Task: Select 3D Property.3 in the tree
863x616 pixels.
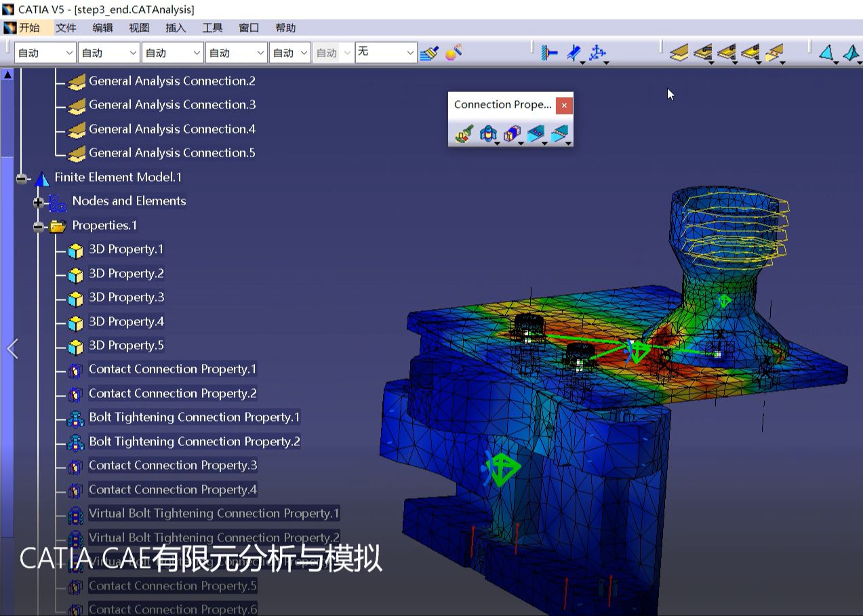Action: tap(126, 297)
